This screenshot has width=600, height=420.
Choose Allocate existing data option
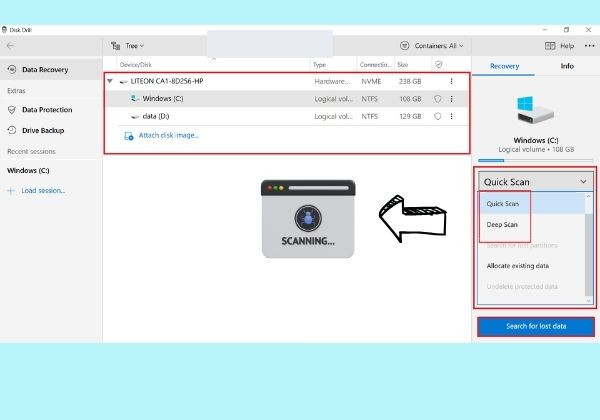pos(532,266)
